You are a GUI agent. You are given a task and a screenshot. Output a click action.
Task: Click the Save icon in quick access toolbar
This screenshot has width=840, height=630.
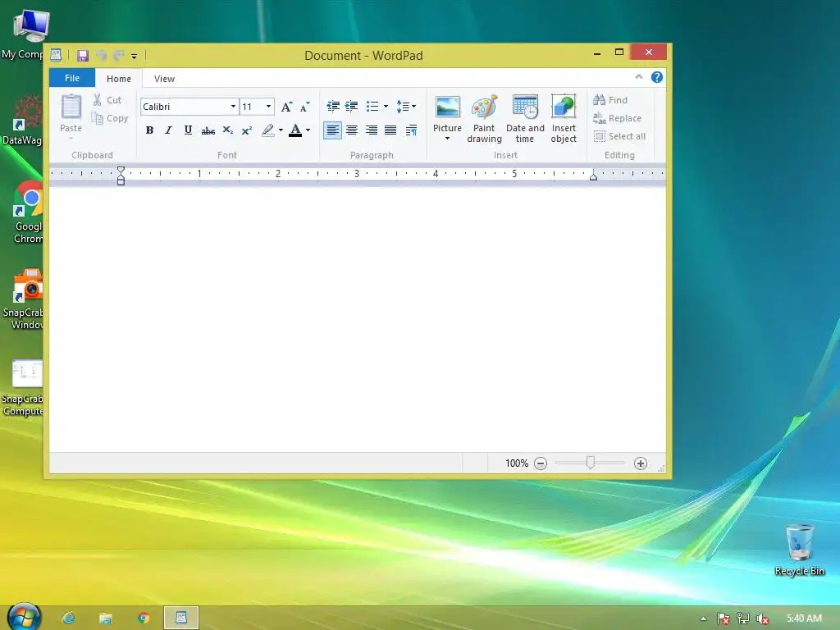83,55
